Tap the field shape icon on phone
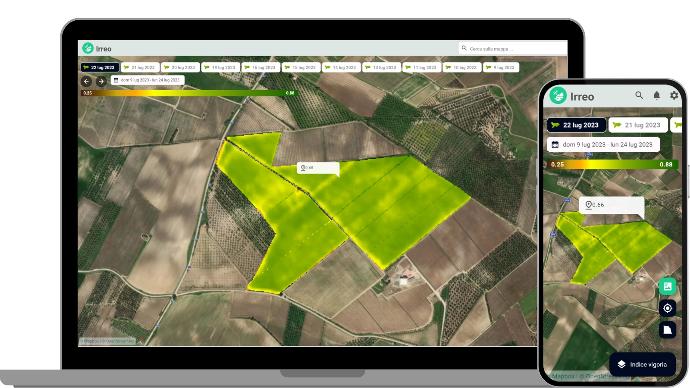The height and width of the screenshot is (388, 690). click(667, 329)
